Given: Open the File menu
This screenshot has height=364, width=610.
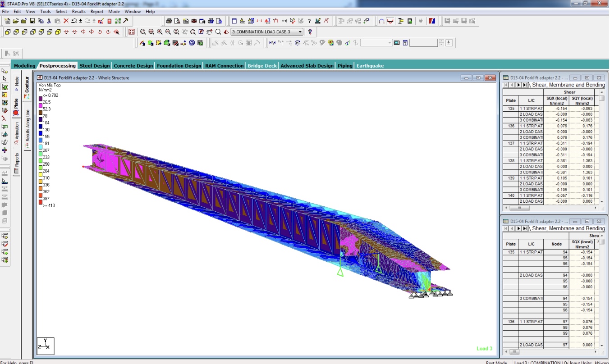Looking at the screenshot, I should (x=5, y=11).
